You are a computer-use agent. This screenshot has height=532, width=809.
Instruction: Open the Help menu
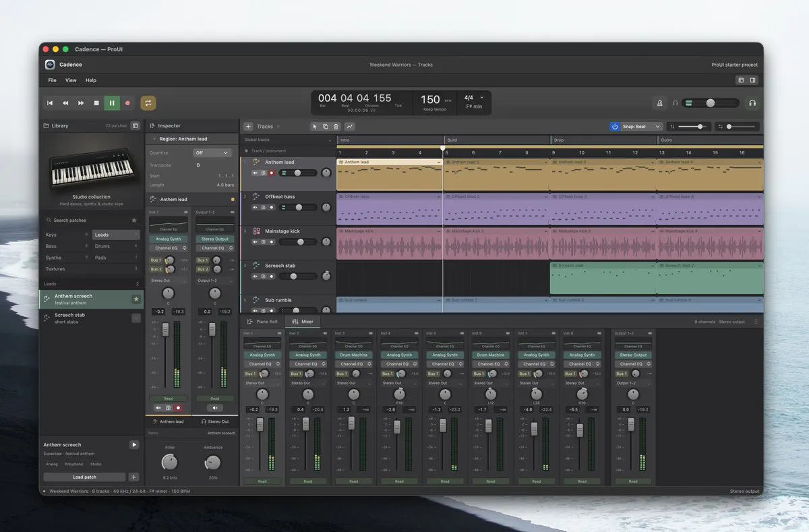91,80
